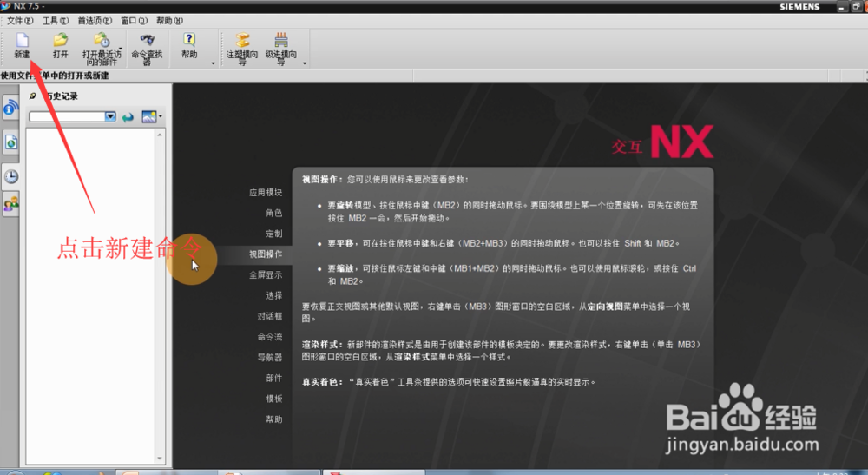Open the 文件 menu

tap(20, 21)
